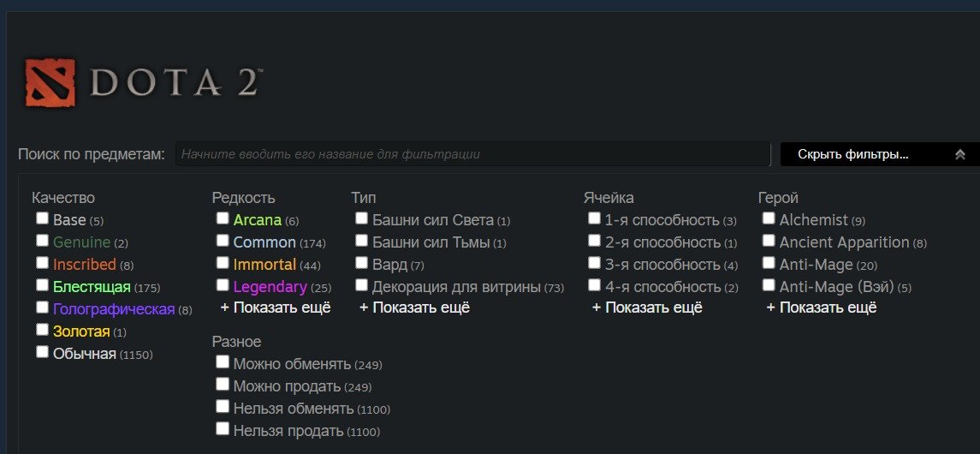Tick the Anti-Mage (Вэй) hero checkbox

768,285
